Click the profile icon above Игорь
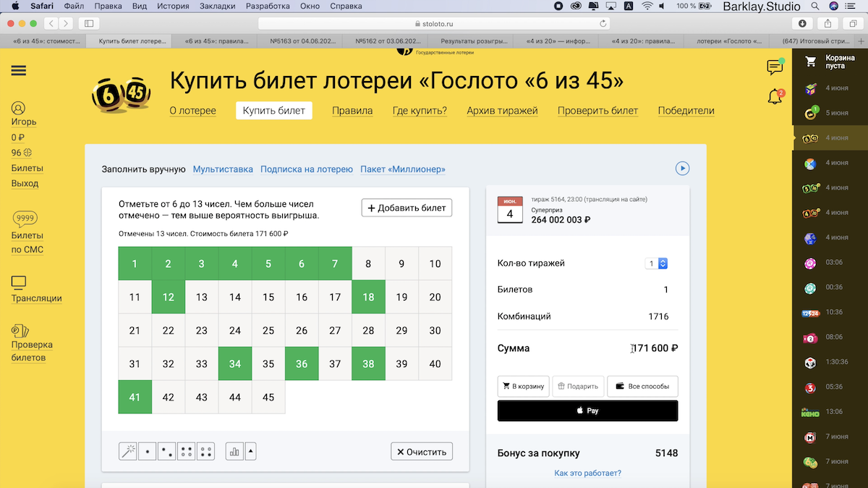 coord(18,108)
